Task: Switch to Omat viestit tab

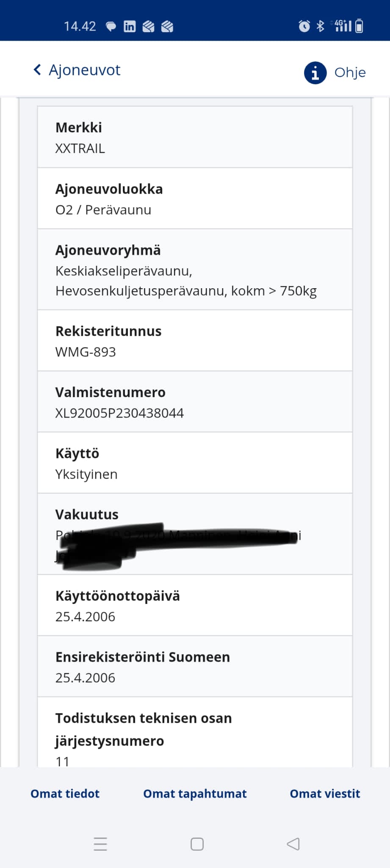Action: (x=325, y=793)
